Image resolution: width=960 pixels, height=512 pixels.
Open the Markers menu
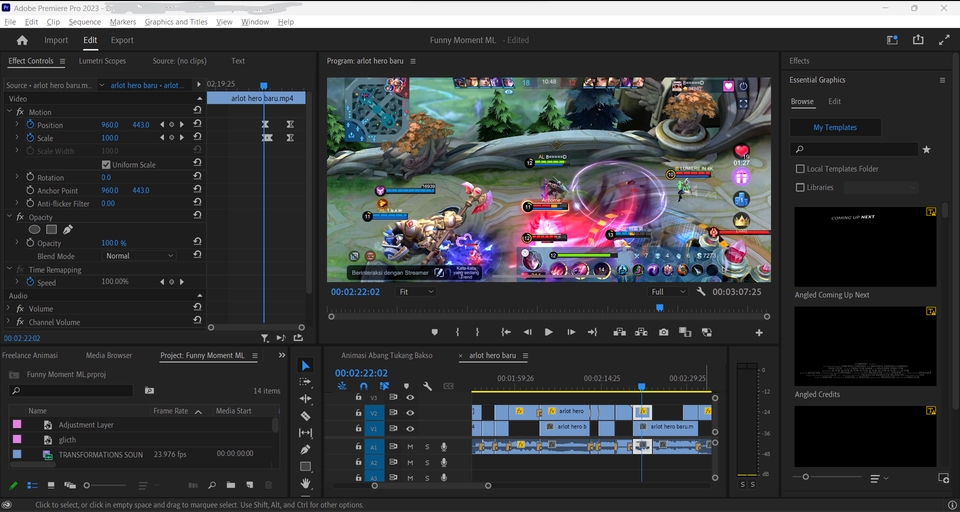122,22
